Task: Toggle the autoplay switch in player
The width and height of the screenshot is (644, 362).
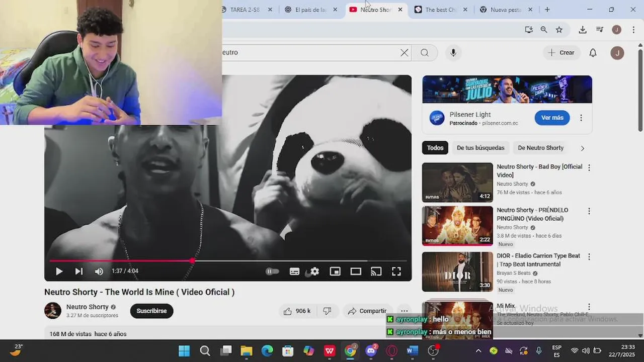Action: tap(272, 271)
